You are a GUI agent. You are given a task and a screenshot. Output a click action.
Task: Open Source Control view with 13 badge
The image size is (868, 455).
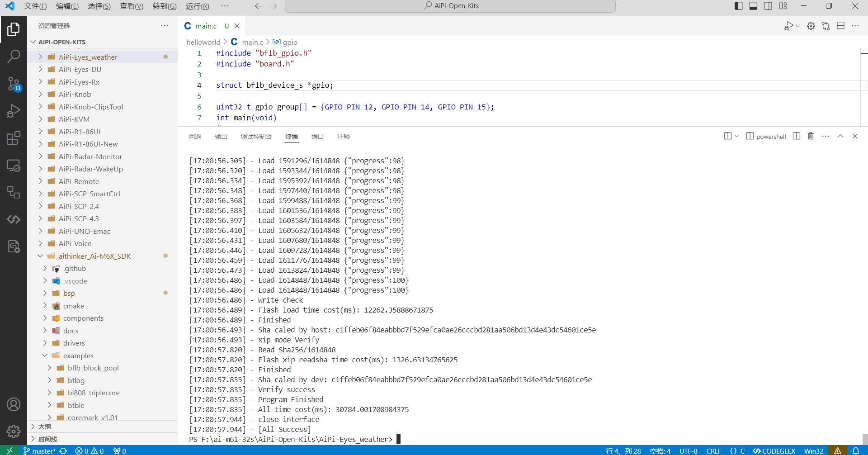14,84
